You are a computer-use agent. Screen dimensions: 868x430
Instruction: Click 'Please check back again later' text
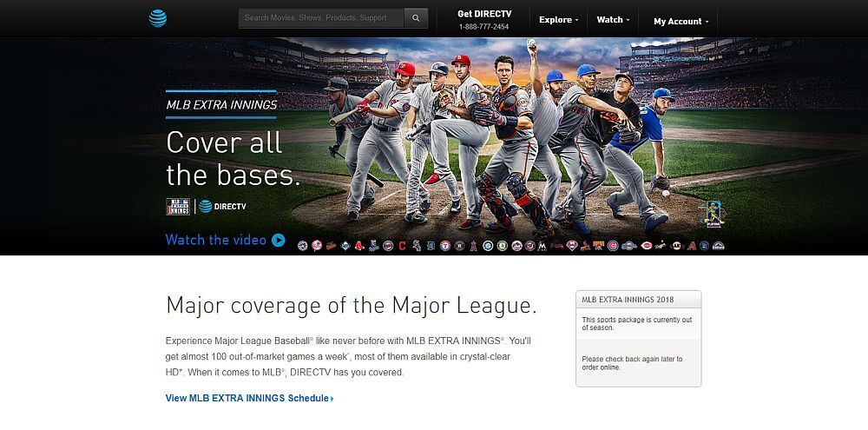(632, 363)
